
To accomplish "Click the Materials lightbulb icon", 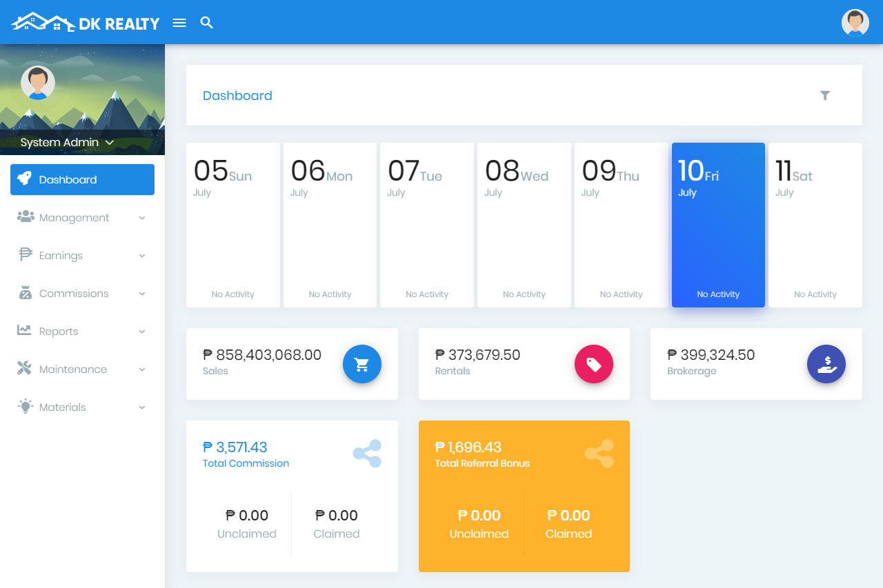I will pyautogui.click(x=26, y=406).
